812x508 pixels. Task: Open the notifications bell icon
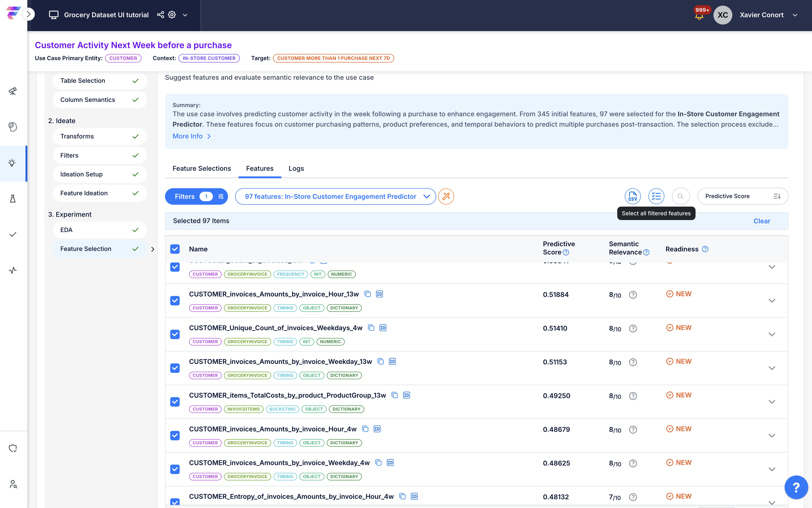tap(699, 16)
